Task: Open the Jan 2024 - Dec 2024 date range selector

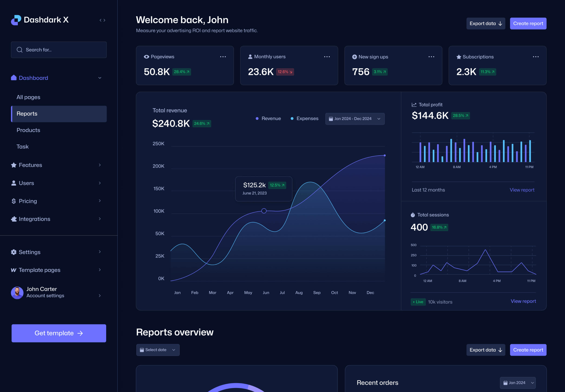Action: [x=355, y=119]
